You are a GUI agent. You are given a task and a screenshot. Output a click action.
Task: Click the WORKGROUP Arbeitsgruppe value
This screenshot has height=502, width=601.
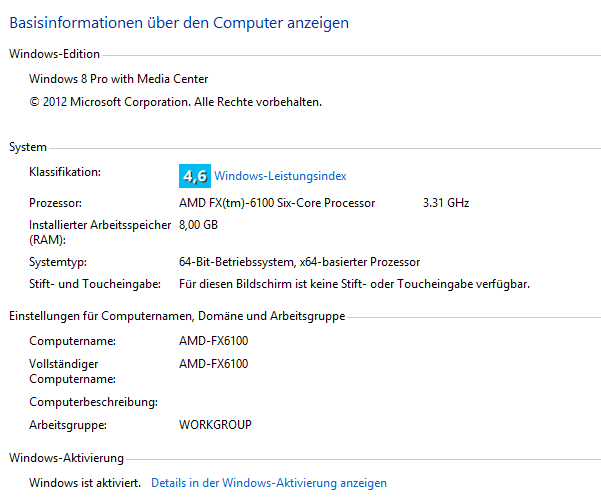tap(215, 425)
